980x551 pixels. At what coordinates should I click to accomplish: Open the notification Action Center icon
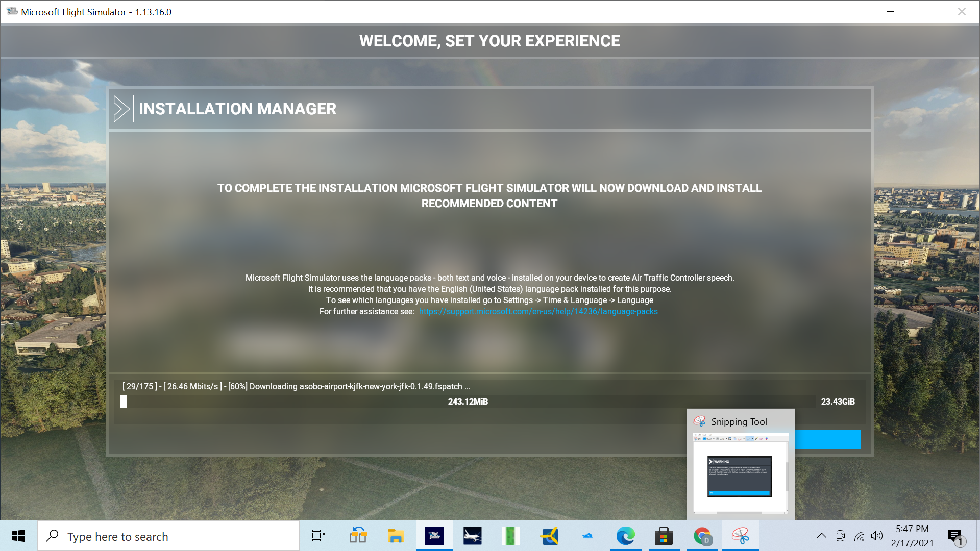(x=955, y=537)
